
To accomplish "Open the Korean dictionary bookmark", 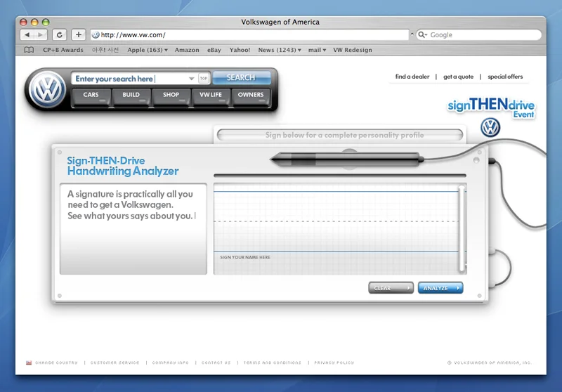I will [x=105, y=50].
